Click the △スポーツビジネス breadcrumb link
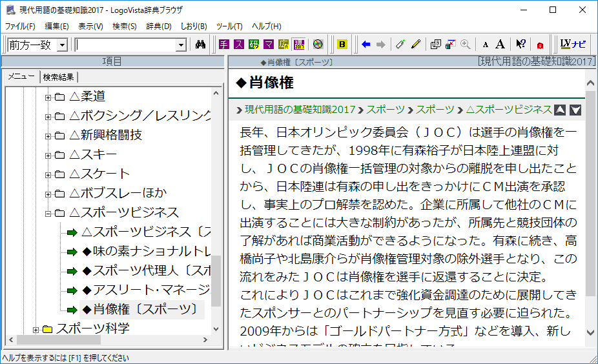This screenshot has height=364, width=598. 509,110
